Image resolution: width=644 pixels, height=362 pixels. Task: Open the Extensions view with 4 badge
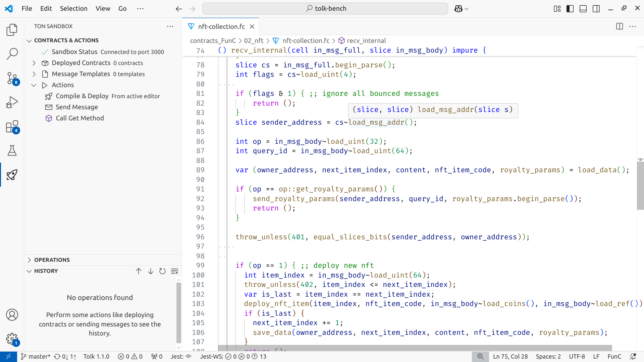coord(12,127)
